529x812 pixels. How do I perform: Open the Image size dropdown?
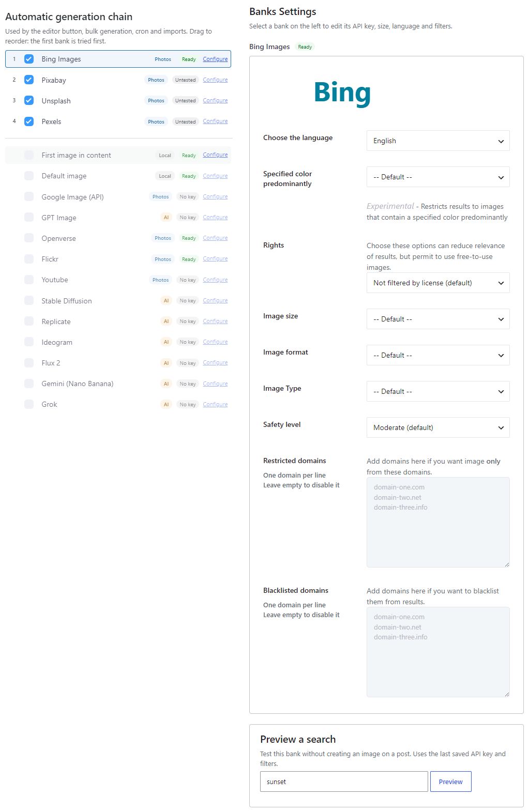coord(438,319)
